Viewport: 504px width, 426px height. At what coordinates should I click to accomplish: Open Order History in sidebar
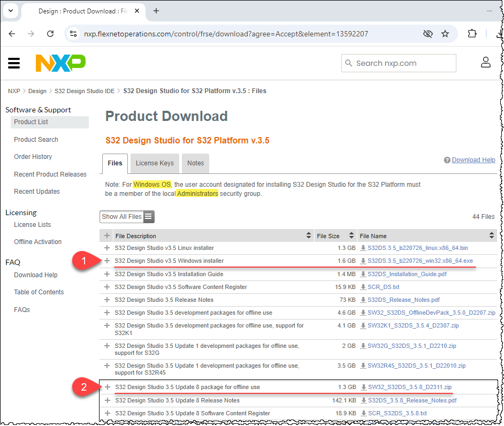(x=33, y=157)
